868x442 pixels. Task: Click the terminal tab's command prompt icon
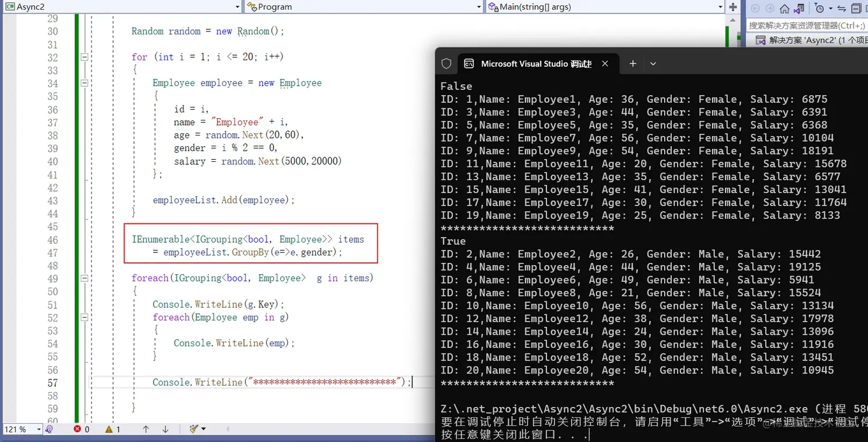[468, 64]
